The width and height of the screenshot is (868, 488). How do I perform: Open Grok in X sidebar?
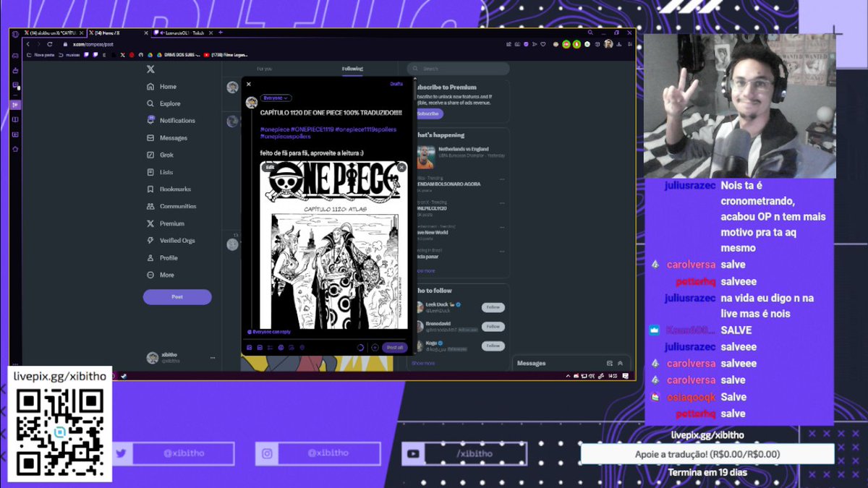tap(161, 155)
